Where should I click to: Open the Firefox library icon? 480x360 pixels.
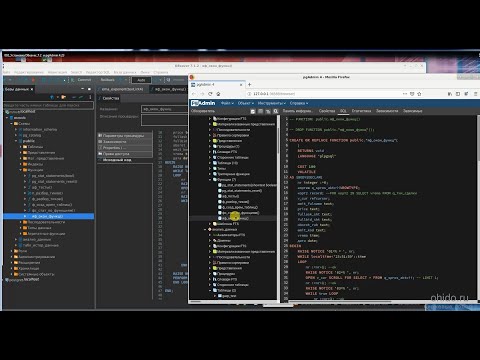pyautogui.click(x=450, y=94)
